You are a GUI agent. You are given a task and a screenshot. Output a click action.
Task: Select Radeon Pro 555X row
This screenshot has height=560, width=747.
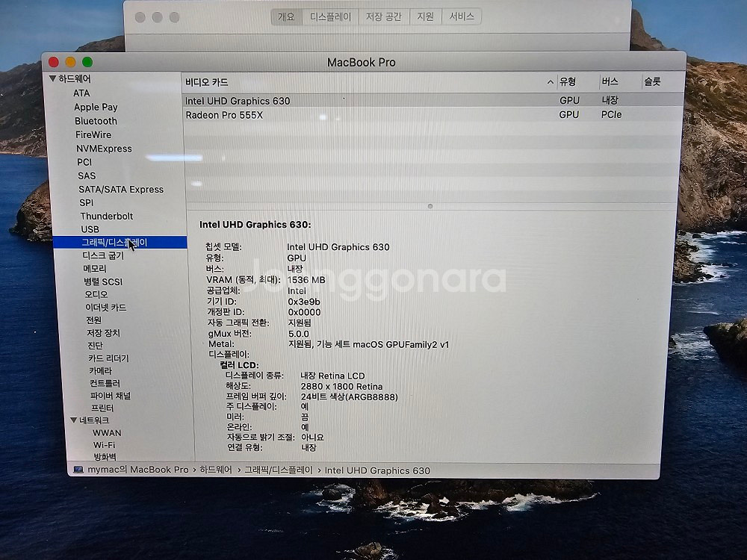pyautogui.click(x=433, y=115)
